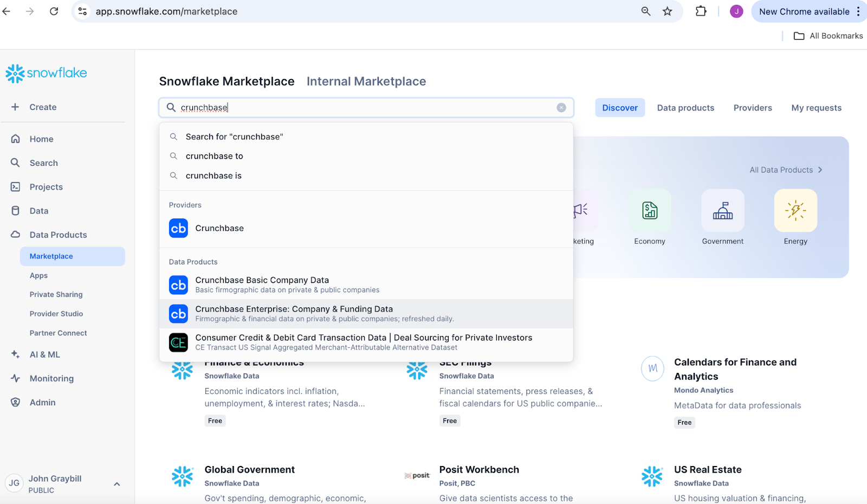
Task: Open Posit Workbench listing title
Action: [x=479, y=470]
